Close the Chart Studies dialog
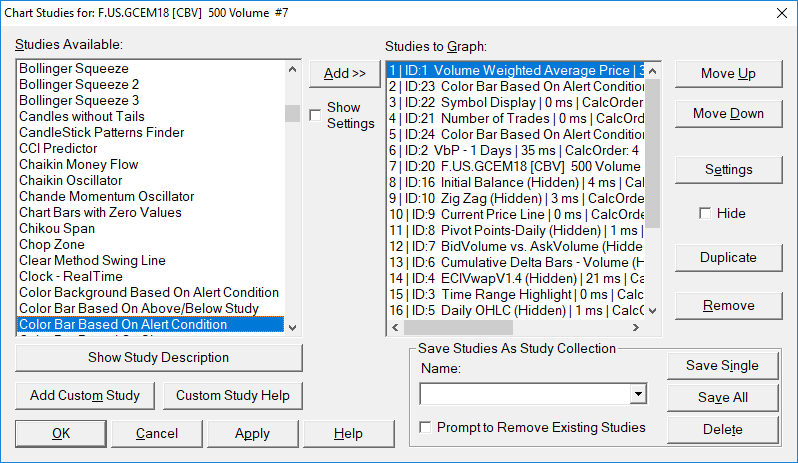Viewport: 798px width, 463px height. tap(781, 12)
